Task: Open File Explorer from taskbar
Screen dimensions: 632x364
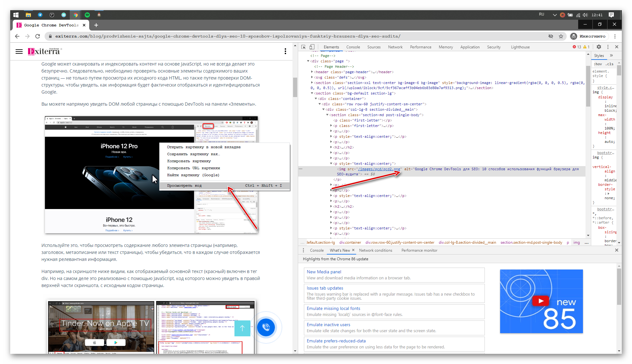Action: [x=28, y=15]
